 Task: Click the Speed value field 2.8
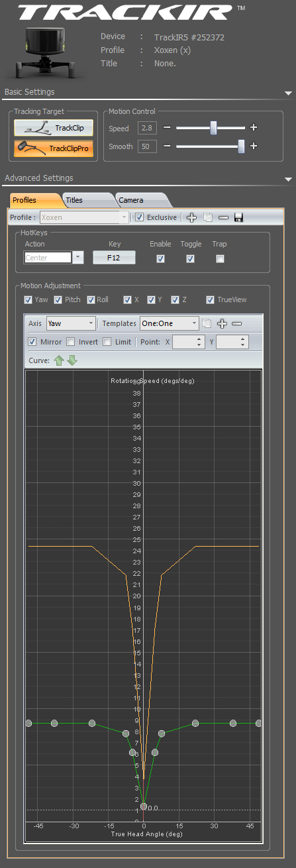(147, 128)
